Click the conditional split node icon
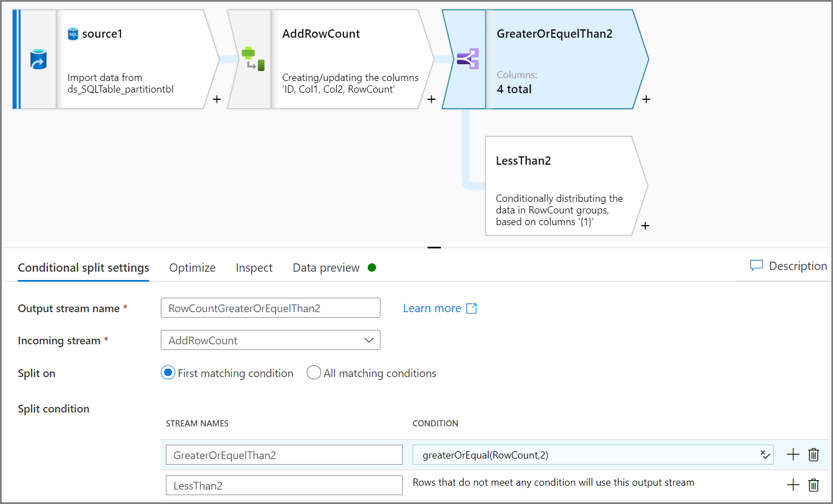The width and height of the screenshot is (833, 504). click(468, 59)
